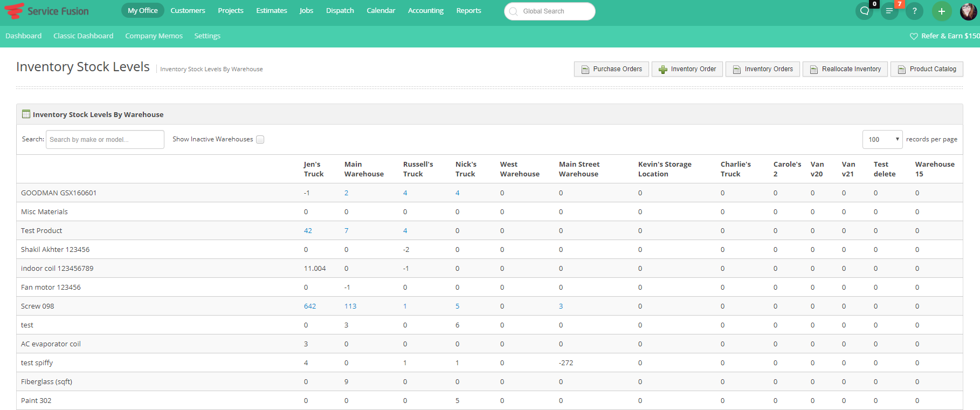Open the Projects menu
Image resolution: width=980 pixels, height=410 pixels.
231,10
